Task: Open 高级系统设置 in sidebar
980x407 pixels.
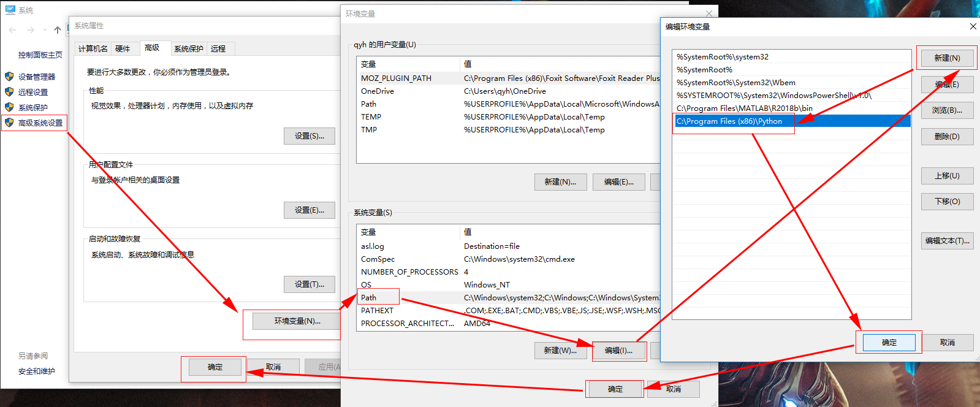Action: (40, 123)
